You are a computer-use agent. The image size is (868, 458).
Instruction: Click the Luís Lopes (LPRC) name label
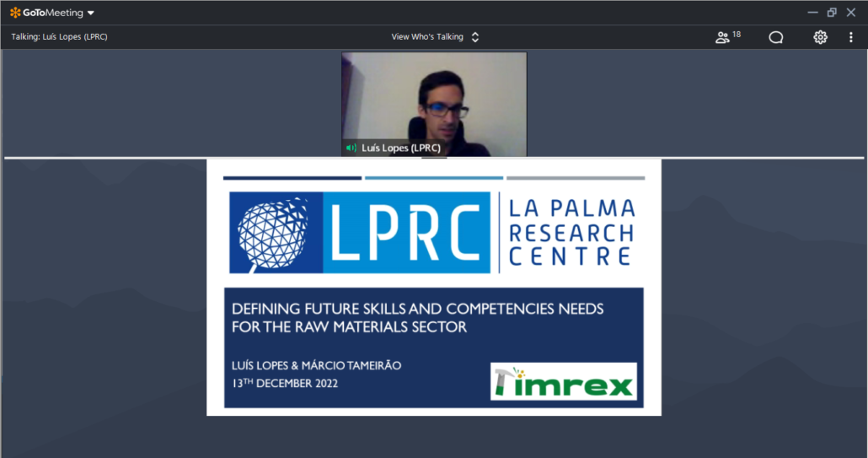pos(401,148)
